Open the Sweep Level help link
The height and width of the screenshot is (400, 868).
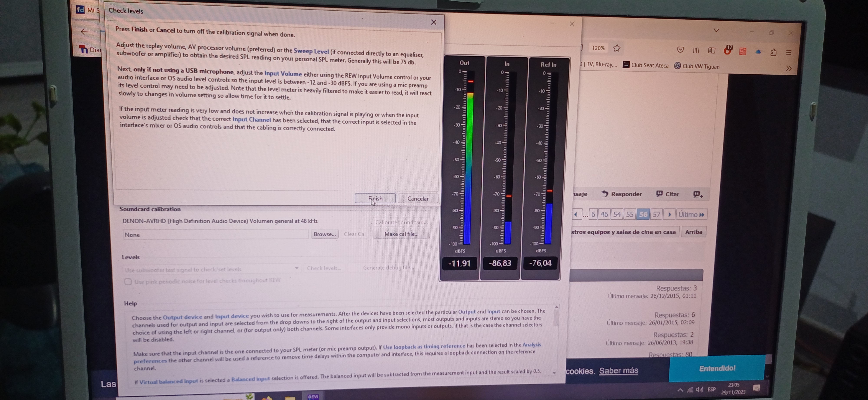tap(311, 51)
